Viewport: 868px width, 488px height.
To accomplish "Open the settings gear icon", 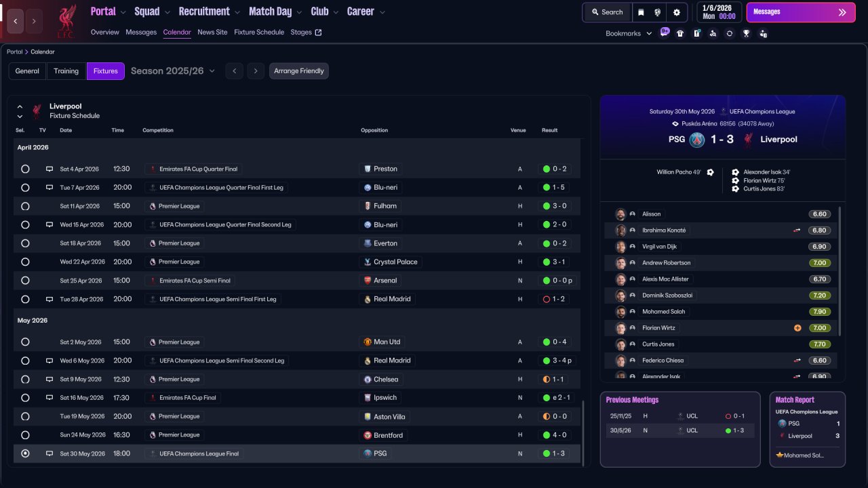I will pos(676,12).
